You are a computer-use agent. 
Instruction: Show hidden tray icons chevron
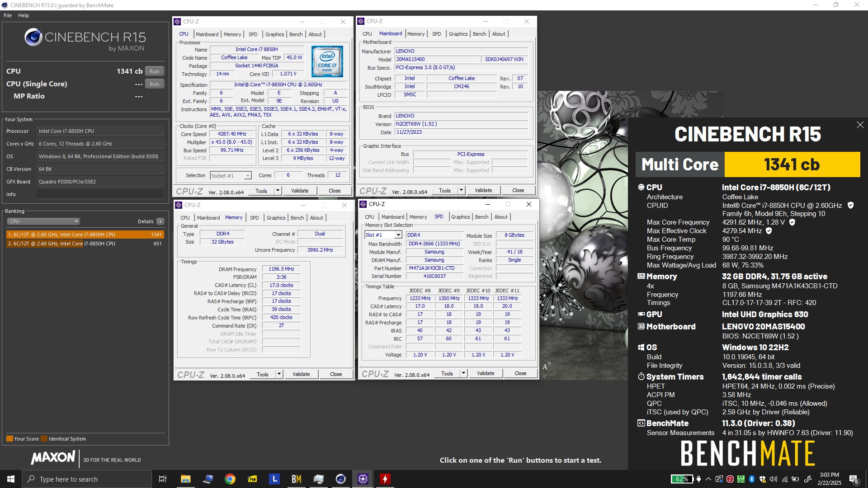708,479
